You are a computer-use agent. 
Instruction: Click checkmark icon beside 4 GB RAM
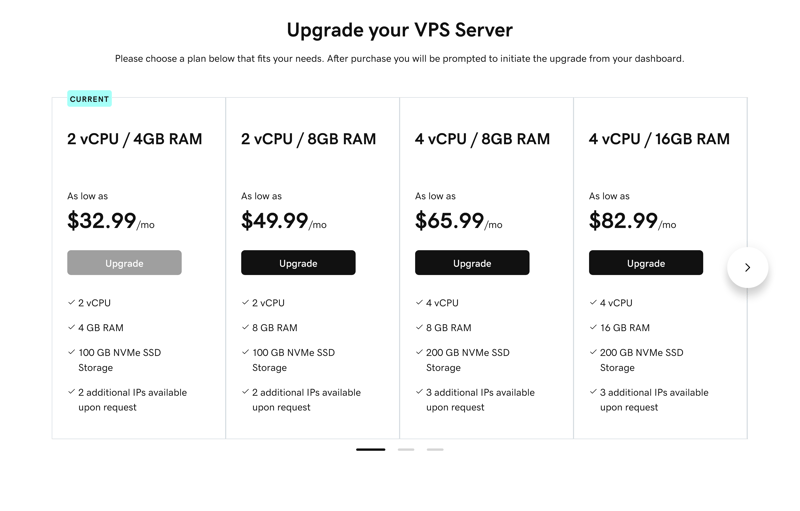[x=71, y=327]
